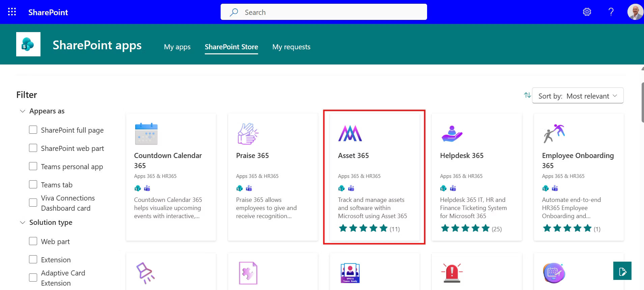
Task: Click the Employee Onboarding 365 icon
Action: click(x=554, y=134)
